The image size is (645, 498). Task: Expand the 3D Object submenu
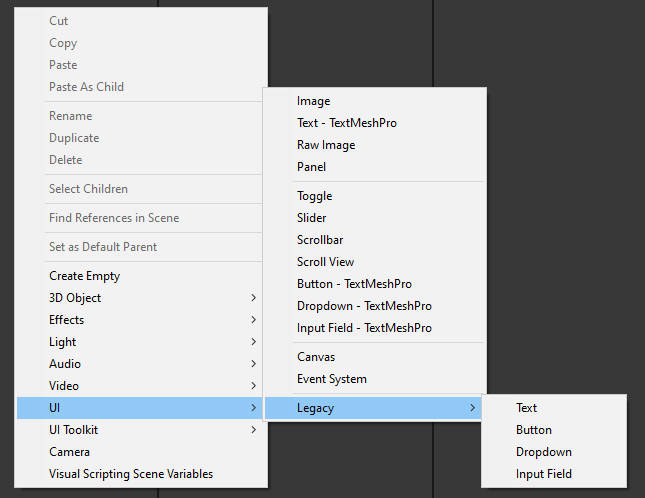click(x=75, y=298)
